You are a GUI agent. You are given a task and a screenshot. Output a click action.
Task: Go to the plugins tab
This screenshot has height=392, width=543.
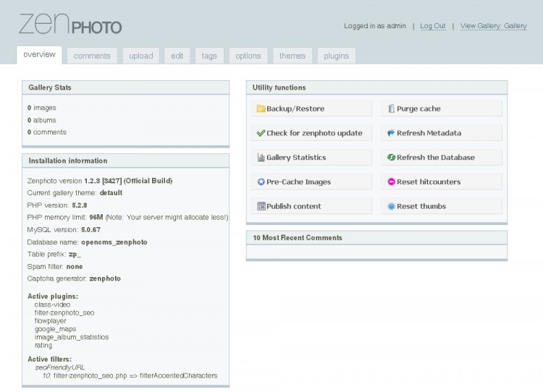pos(336,56)
